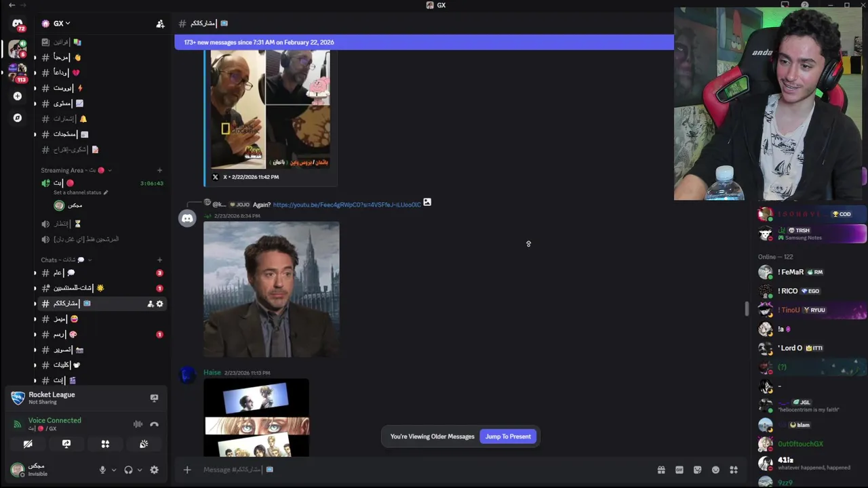The image size is (868, 488).
Task: Click Voice Connected status text
Action: pyautogui.click(x=55, y=420)
